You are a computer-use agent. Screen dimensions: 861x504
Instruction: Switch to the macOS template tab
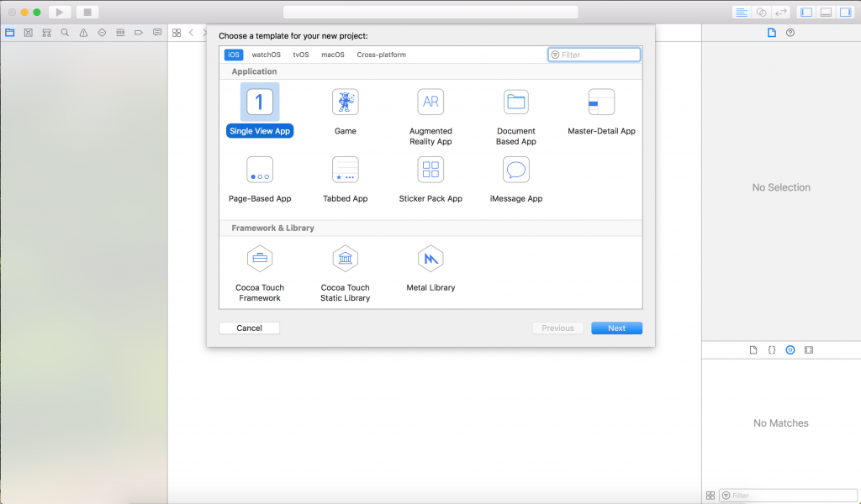[332, 54]
